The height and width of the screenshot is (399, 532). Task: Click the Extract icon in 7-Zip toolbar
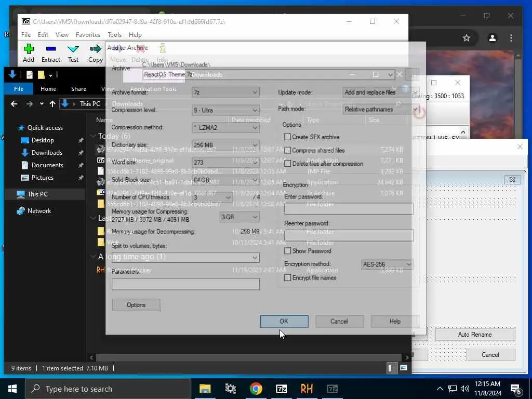[x=51, y=54]
